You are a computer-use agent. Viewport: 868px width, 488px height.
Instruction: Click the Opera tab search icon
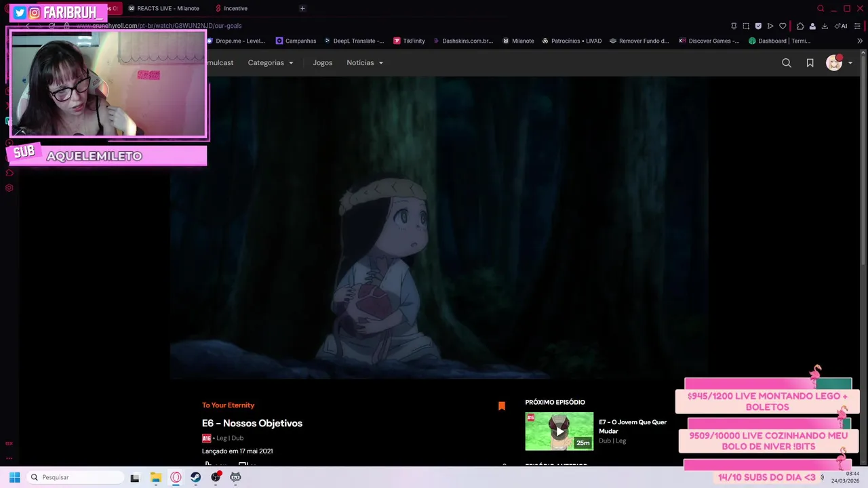point(821,8)
